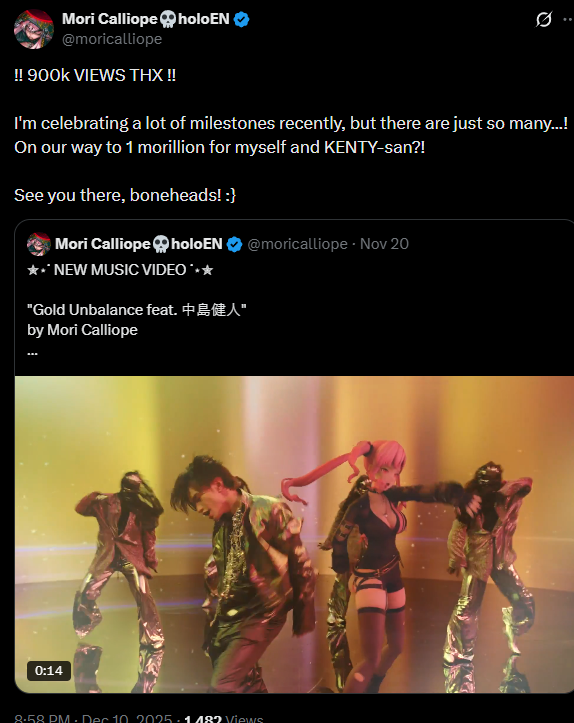Expand truncated quoted post text ellipsis

point(32,352)
